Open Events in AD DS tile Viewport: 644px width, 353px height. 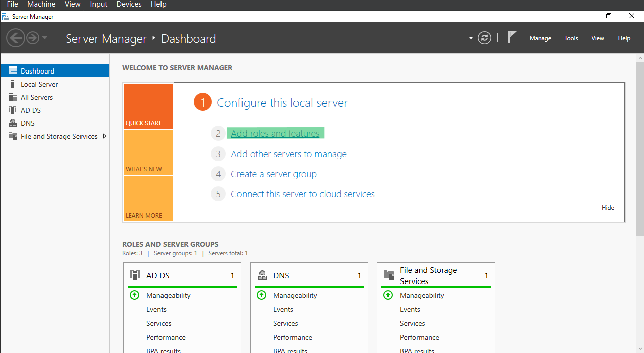(x=156, y=309)
